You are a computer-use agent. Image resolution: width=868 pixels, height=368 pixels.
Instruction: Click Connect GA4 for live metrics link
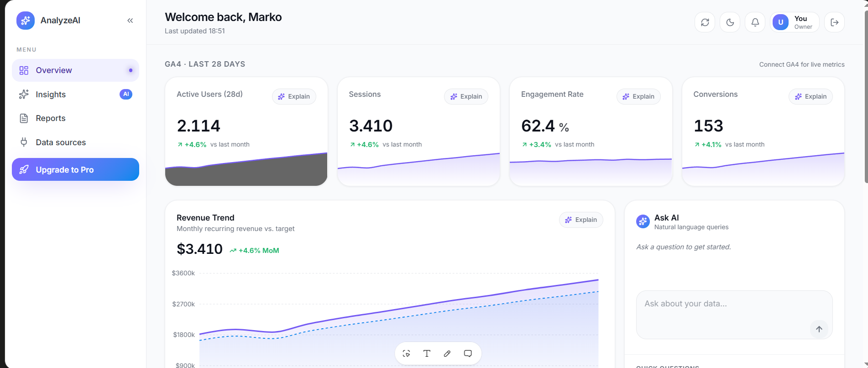(x=802, y=64)
